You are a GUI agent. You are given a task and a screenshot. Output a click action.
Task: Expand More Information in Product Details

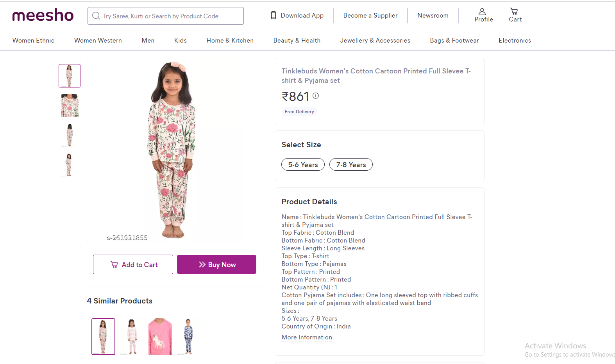click(307, 337)
